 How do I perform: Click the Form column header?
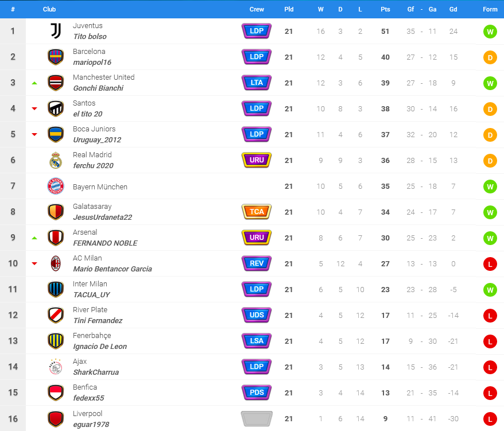click(x=490, y=9)
